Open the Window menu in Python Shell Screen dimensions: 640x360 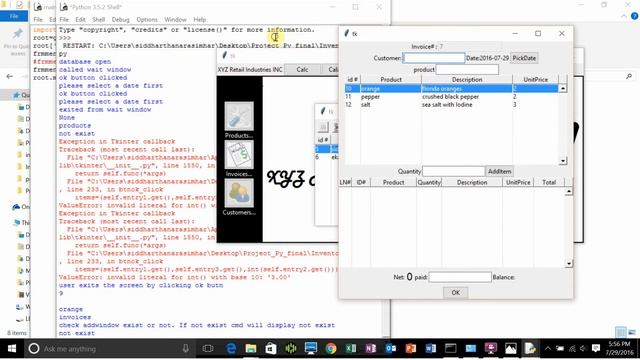pos(176,20)
